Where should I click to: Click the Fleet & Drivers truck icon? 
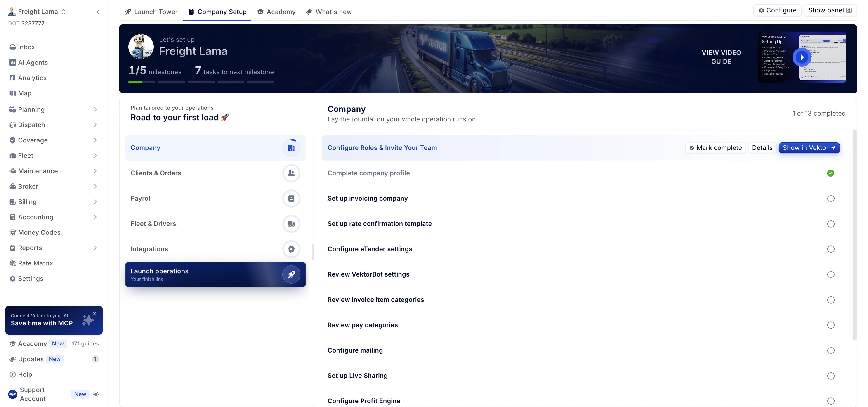(x=291, y=224)
